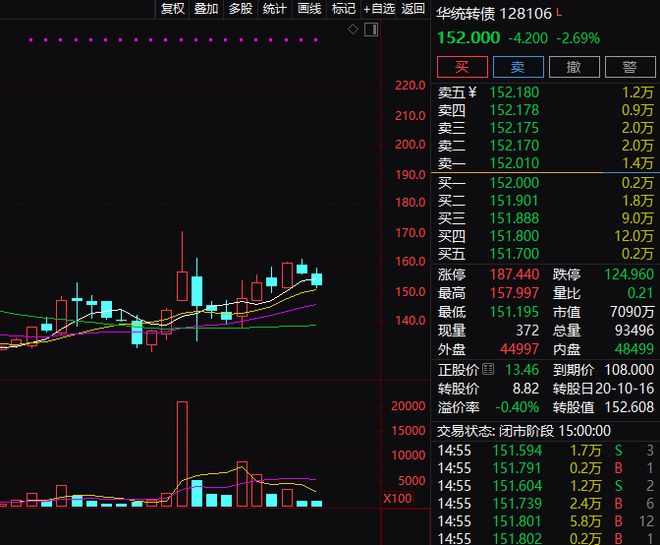Screen dimensions: 660x545
Task: Click the X100 volume unit label
Action: [397, 499]
